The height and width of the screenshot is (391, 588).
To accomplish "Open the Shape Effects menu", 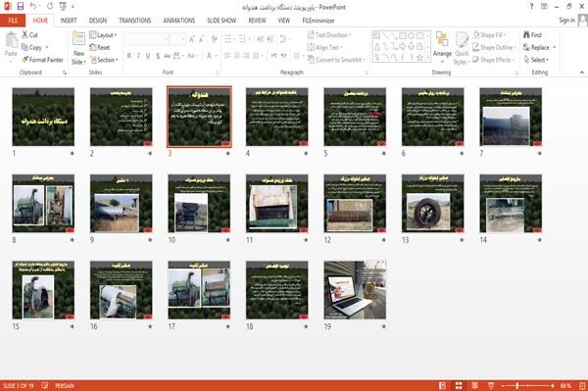I will 494,60.
